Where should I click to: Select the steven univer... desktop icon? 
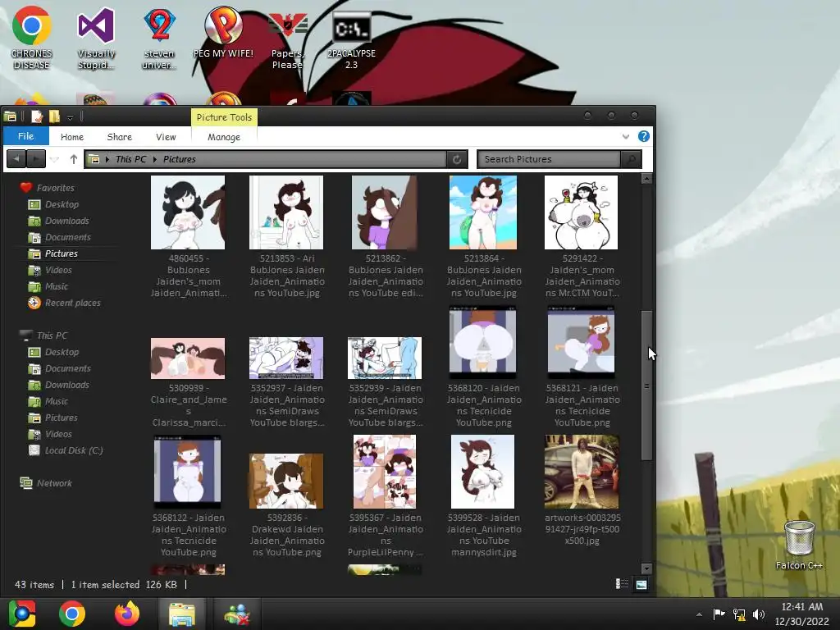tap(159, 38)
